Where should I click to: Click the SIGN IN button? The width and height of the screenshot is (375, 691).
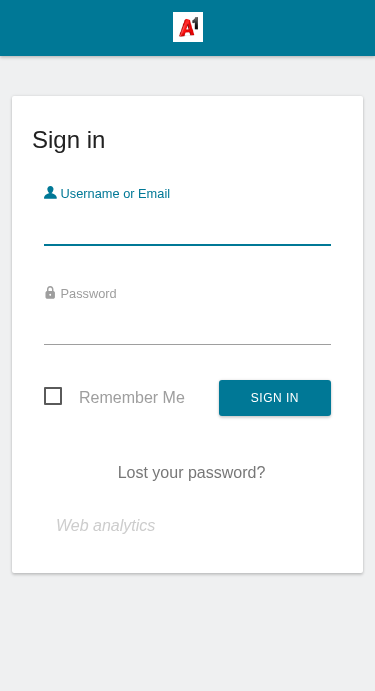click(x=275, y=398)
